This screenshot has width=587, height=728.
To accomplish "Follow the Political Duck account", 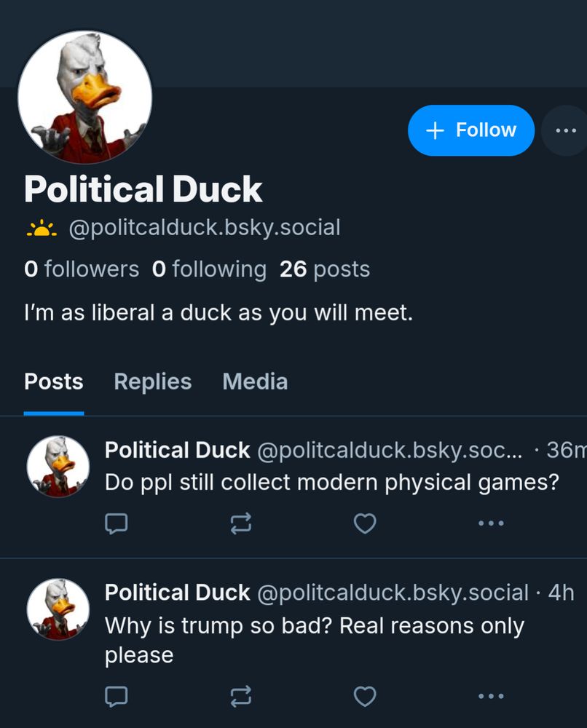I will (471, 130).
